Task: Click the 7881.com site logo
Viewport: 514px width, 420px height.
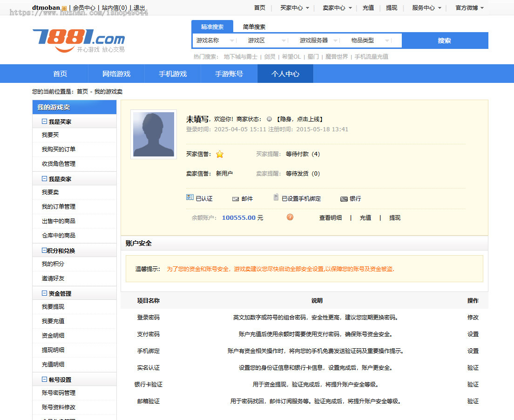Action: 79,41
